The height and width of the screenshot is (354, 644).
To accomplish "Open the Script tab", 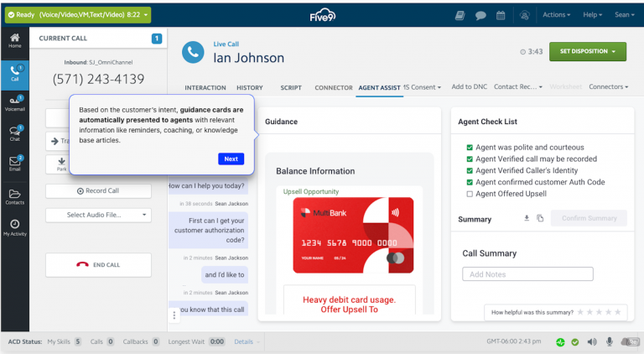I will pyautogui.click(x=291, y=87).
